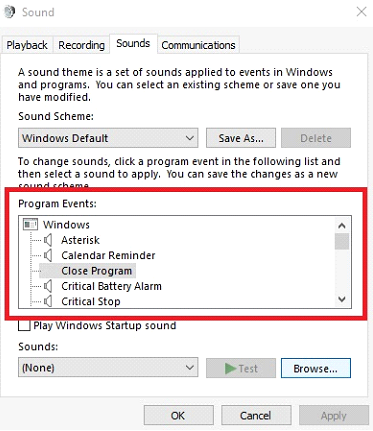The width and height of the screenshot is (373, 431).
Task: Click the speaker icon beside Calendar Reminder
Action: pyautogui.click(x=48, y=255)
